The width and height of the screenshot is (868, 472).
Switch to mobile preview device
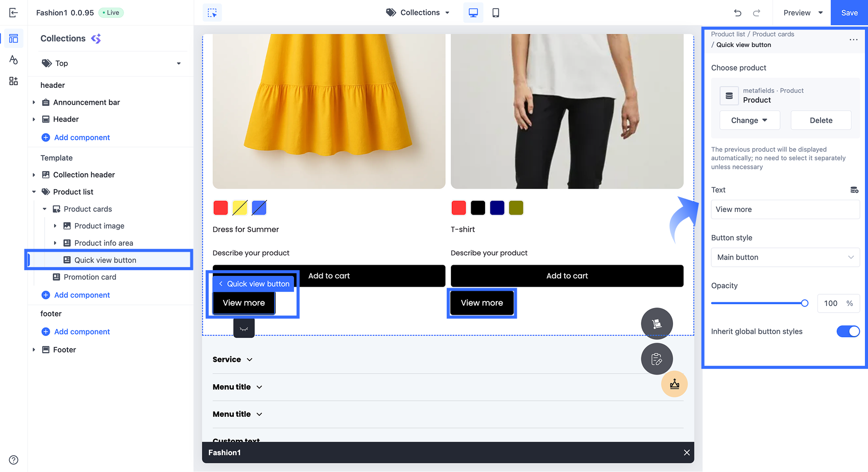click(495, 12)
